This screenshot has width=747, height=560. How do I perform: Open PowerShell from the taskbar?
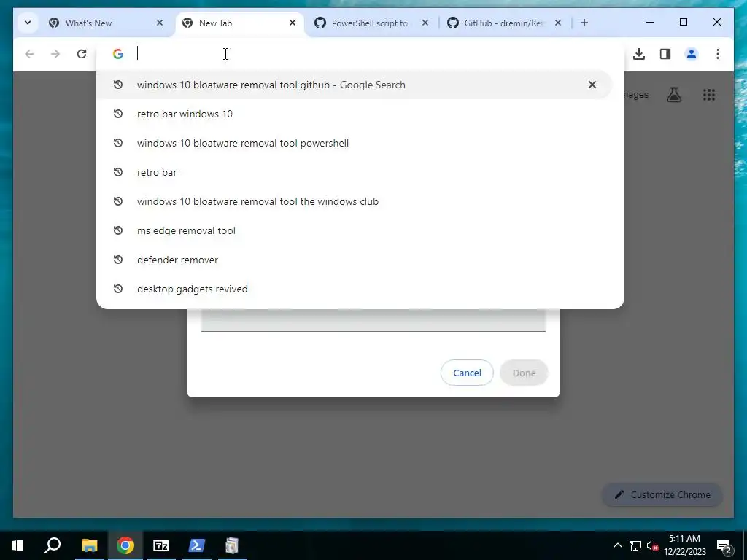(x=197, y=545)
